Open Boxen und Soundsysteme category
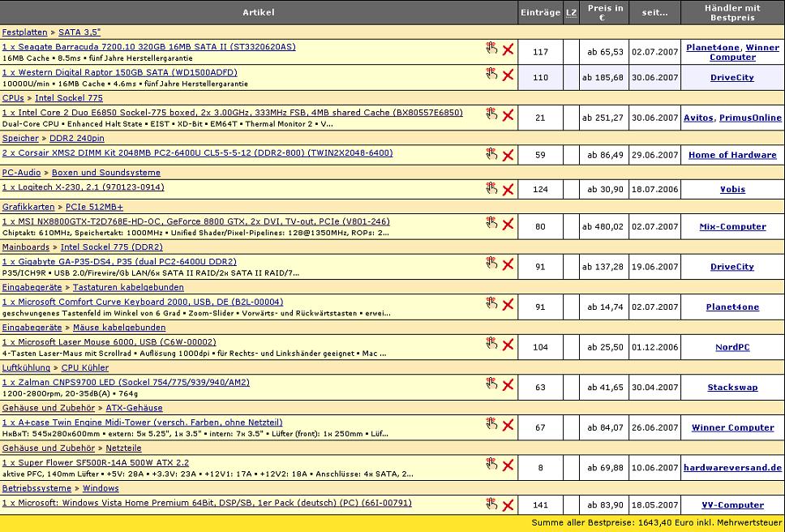Viewport: 785px width, 532px height. 106,172
